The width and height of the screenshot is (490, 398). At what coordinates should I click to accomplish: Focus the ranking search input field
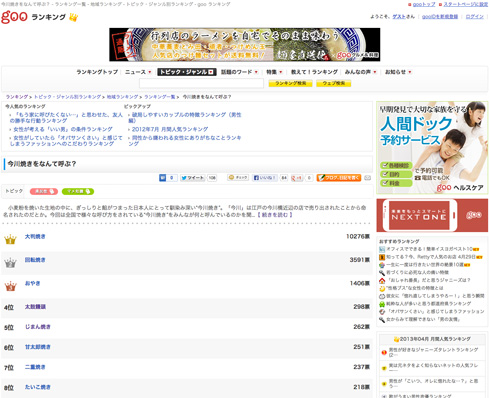coord(201,83)
